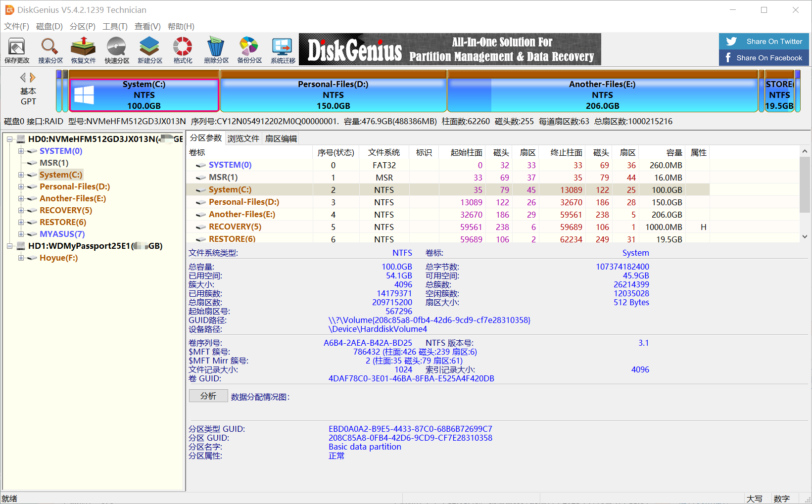Open the 帮助(H) menu

(x=181, y=26)
